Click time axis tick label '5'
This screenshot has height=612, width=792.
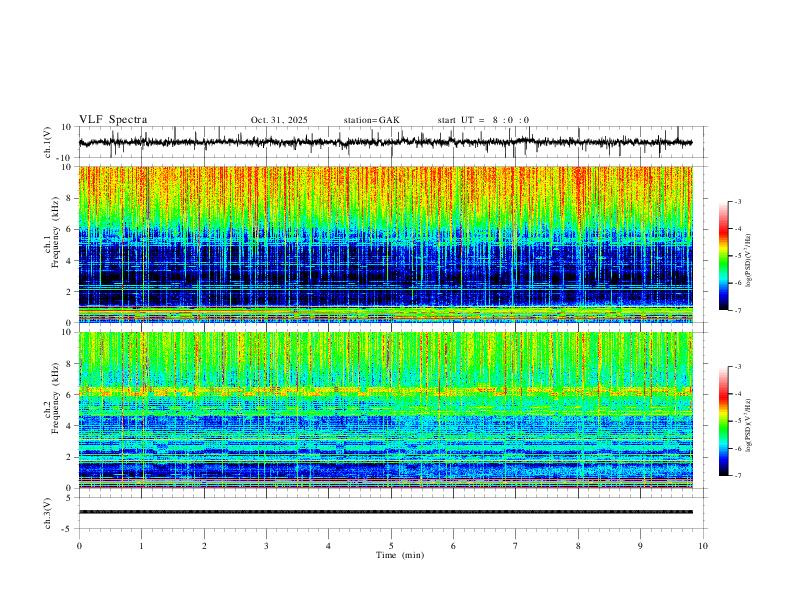pos(391,546)
